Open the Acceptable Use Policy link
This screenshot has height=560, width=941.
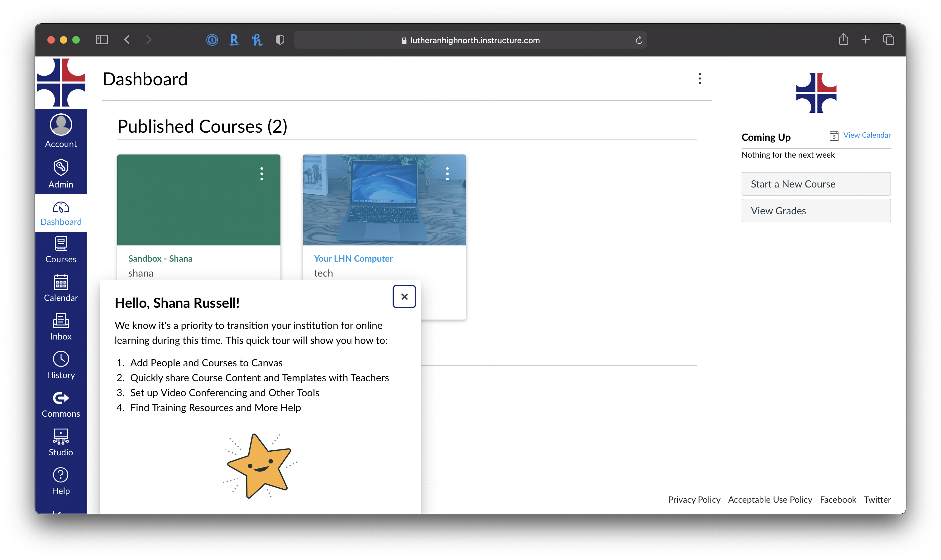770,500
